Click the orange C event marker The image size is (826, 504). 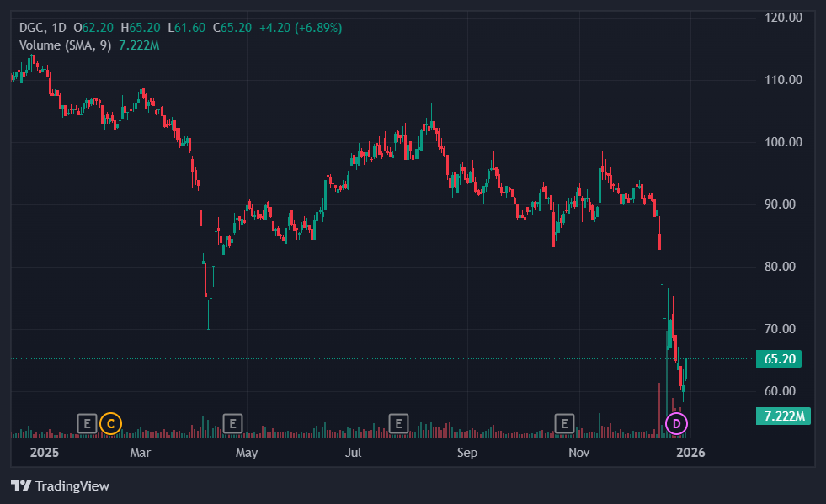[109, 423]
